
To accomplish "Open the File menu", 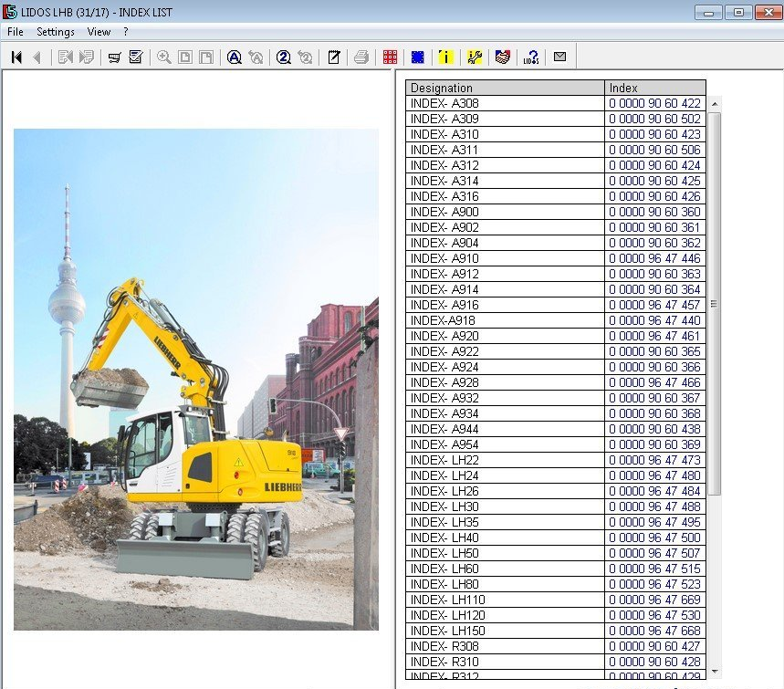I will pyautogui.click(x=16, y=32).
